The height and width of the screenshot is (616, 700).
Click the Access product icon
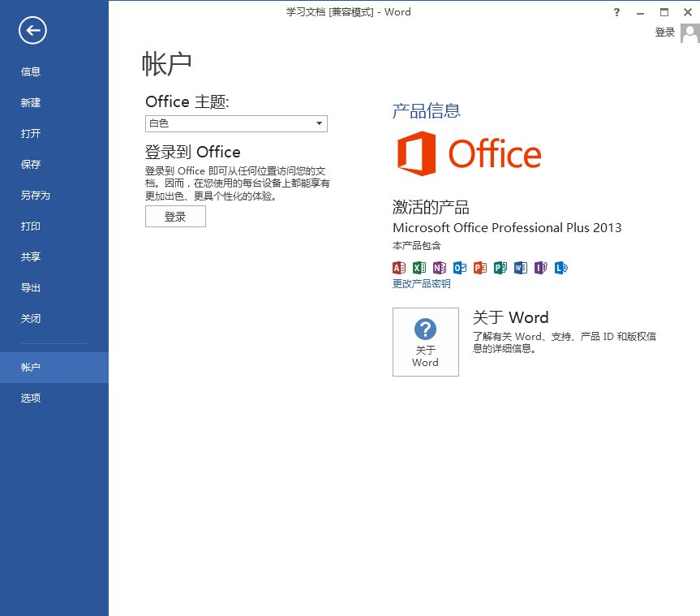tap(398, 268)
